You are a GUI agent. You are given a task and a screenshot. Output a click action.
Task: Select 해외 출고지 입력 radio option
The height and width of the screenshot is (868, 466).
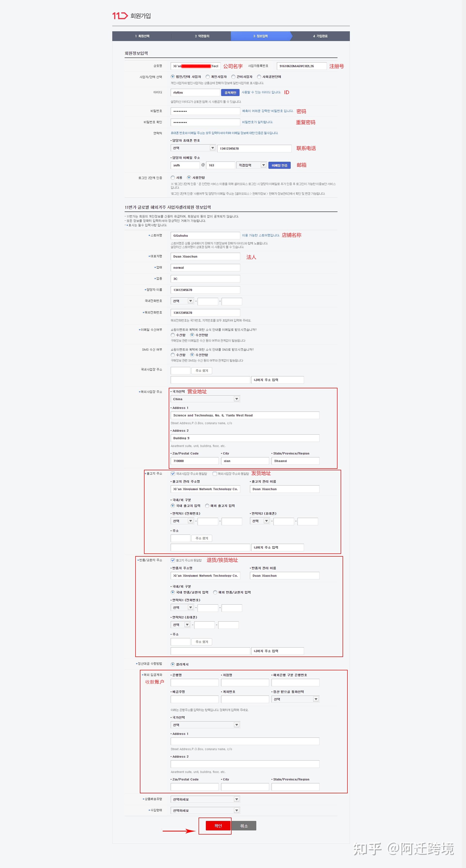click(207, 506)
